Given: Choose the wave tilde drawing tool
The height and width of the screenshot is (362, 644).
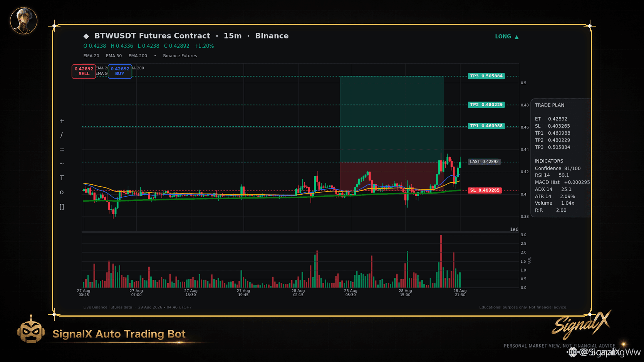Looking at the screenshot, I should (x=62, y=164).
